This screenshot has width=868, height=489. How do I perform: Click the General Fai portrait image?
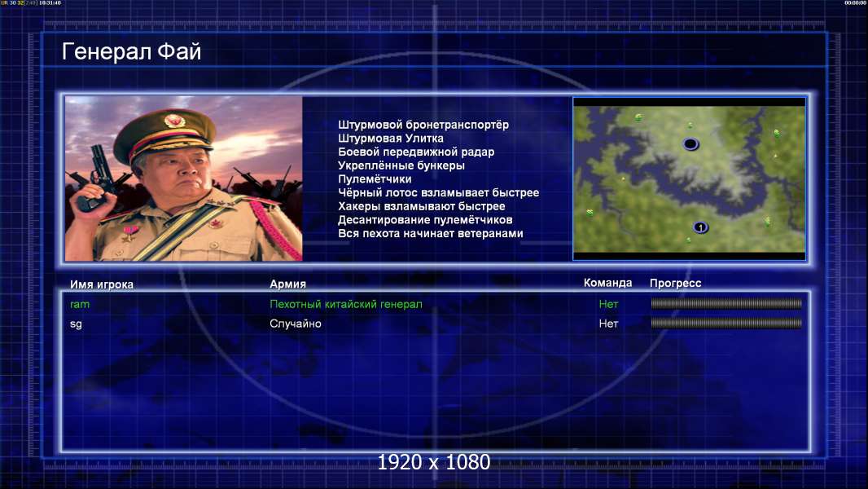[184, 178]
